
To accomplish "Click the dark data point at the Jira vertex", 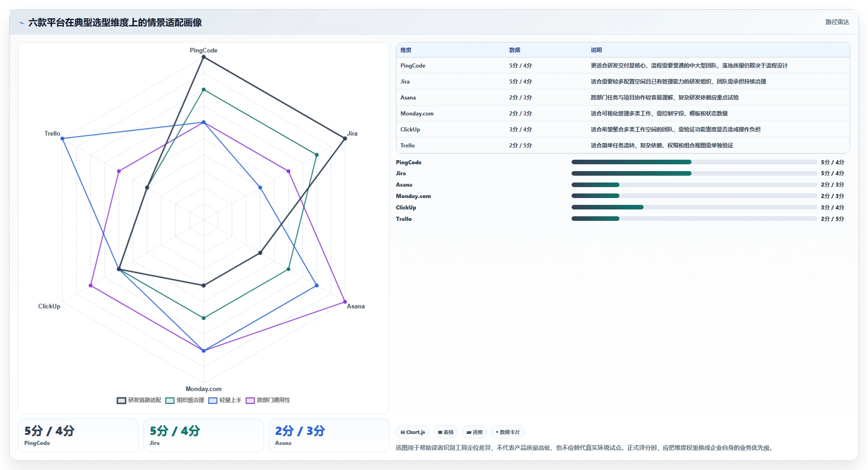I will tap(345, 138).
